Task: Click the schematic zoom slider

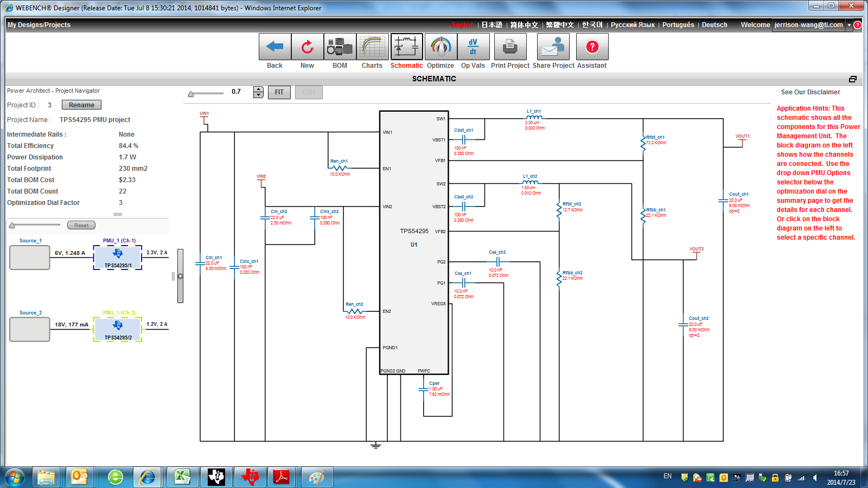Action: (x=206, y=94)
